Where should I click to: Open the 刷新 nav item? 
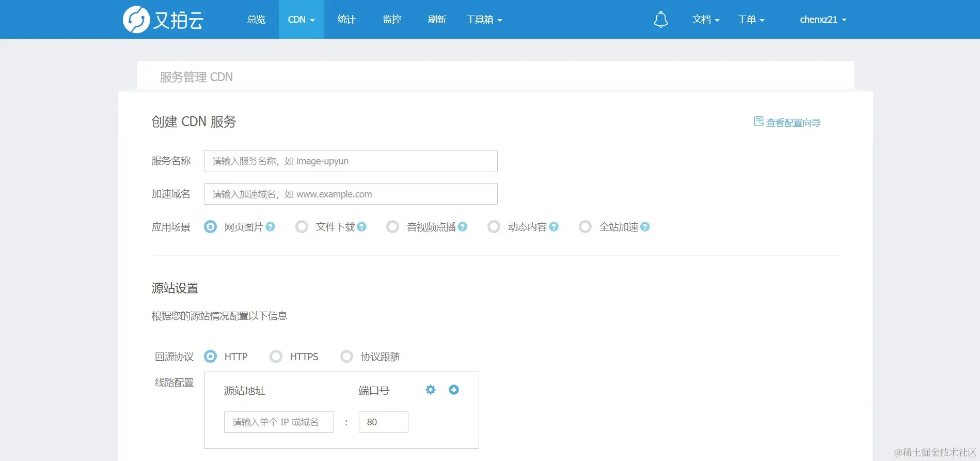click(437, 20)
